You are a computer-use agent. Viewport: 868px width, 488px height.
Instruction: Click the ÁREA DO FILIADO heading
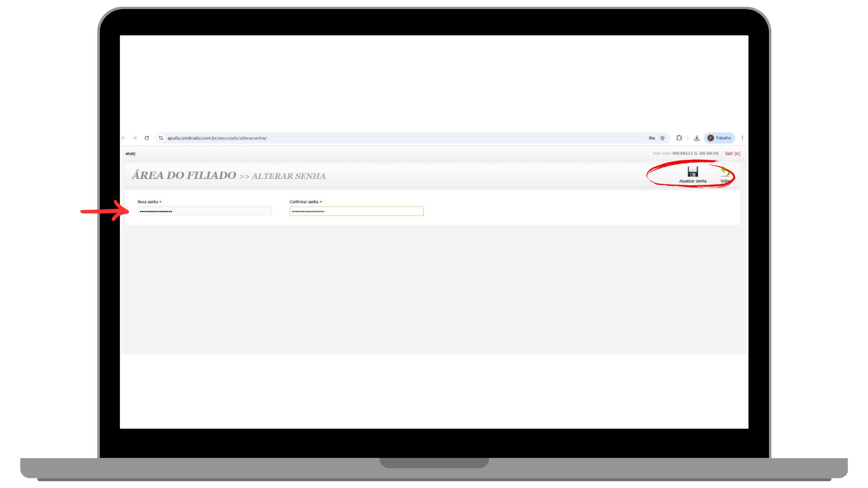(x=184, y=175)
